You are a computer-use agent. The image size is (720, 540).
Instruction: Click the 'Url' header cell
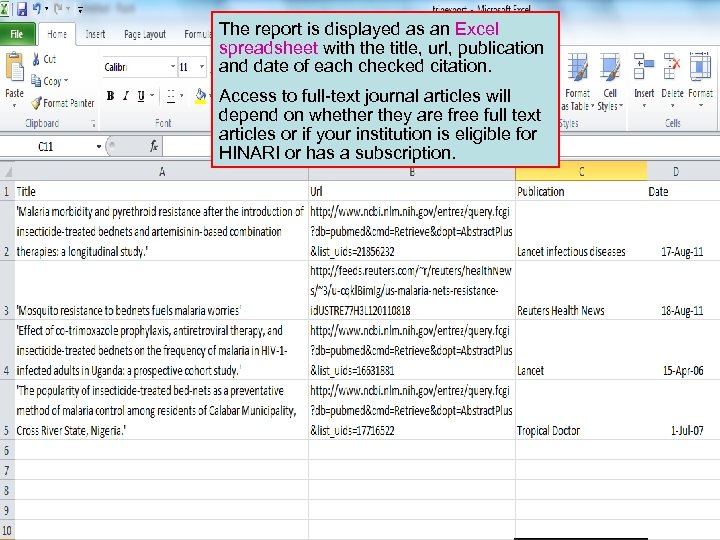[x=412, y=191]
